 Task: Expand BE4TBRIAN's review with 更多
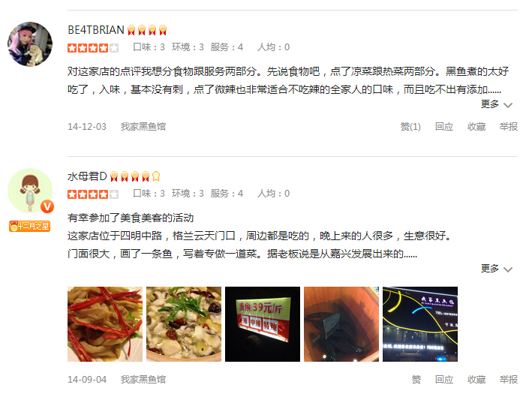(x=497, y=104)
